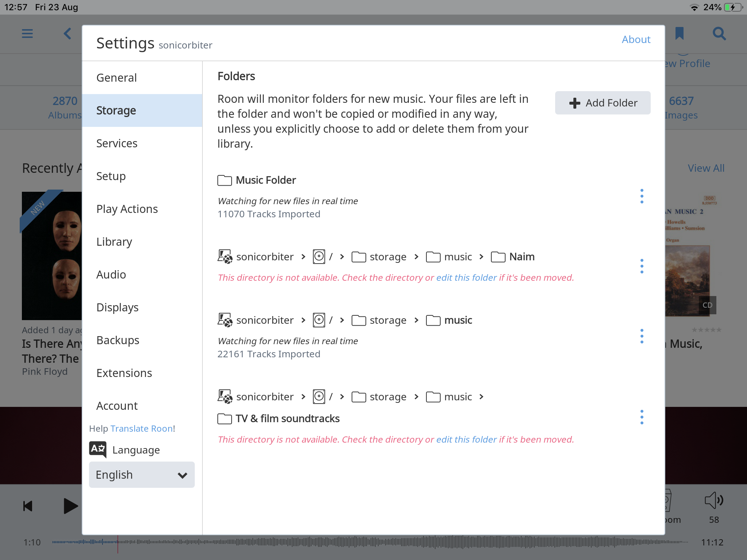Open the Audio settings section
Viewport: 747px width, 560px height.
[x=111, y=275]
